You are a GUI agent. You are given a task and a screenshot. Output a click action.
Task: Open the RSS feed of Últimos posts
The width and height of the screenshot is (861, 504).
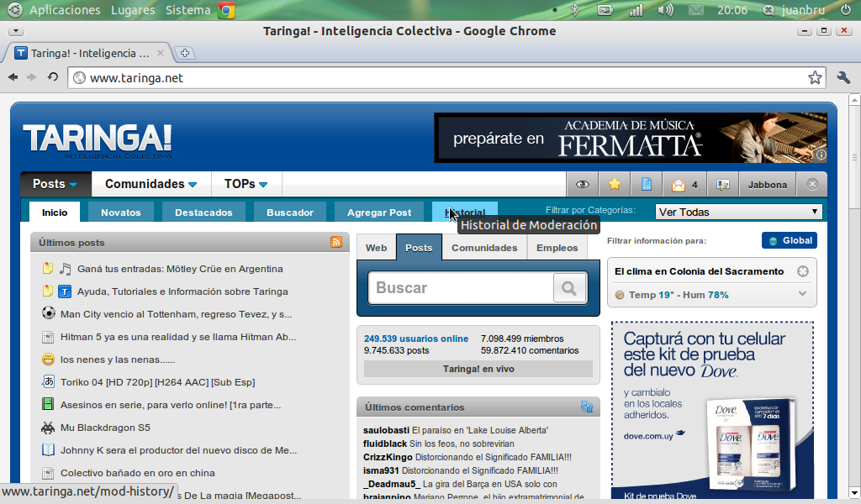336,242
